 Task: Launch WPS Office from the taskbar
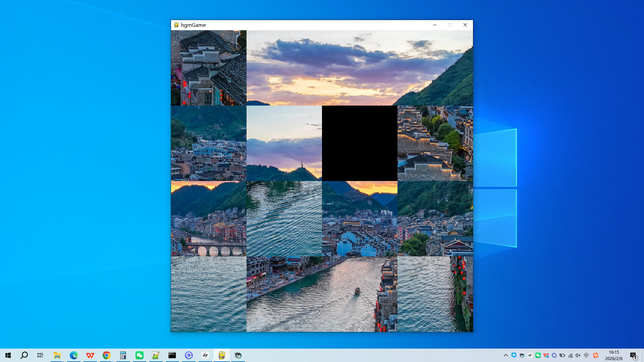[x=90, y=355]
